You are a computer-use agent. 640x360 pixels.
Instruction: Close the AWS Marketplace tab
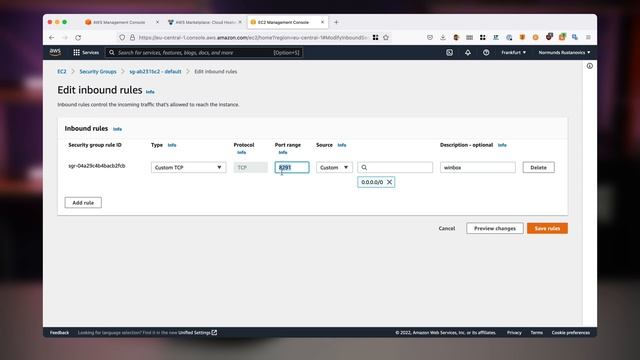coord(240,22)
